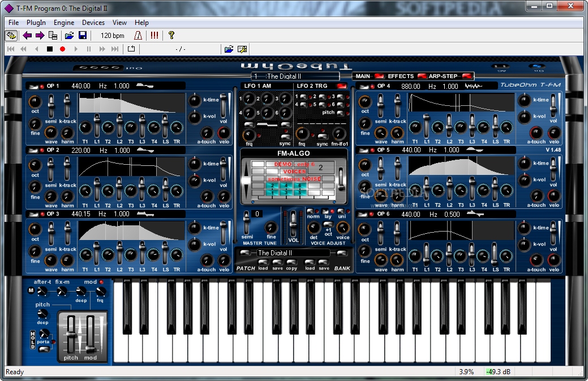Screen dimensions: 588x381
Task: Click the red panic exclamation marks icon
Action: [154, 35]
